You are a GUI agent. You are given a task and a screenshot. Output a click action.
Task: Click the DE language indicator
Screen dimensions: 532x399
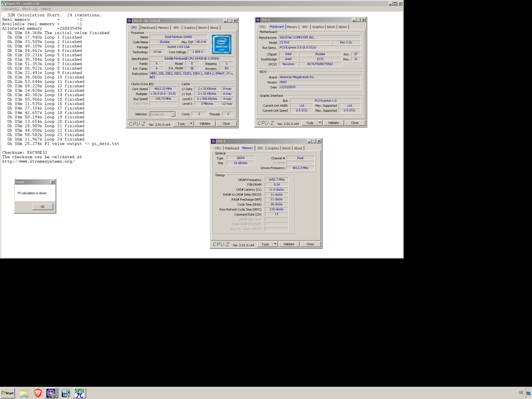(521, 393)
